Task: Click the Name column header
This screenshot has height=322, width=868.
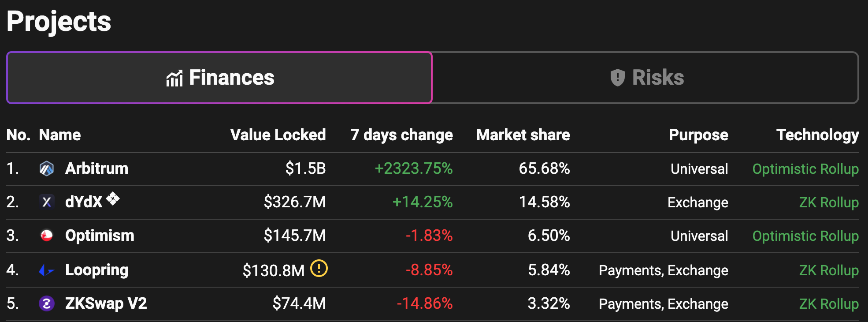Action: [x=60, y=135]
